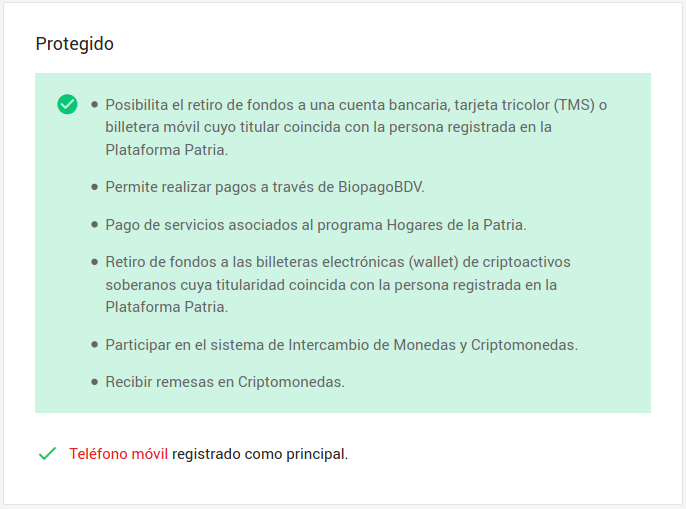Viewport: 686px width, 509px height.
Task: Click the bullet dot before 'Posibilita el retiro'
Action: pyautogui.click(x=94, y=104)
